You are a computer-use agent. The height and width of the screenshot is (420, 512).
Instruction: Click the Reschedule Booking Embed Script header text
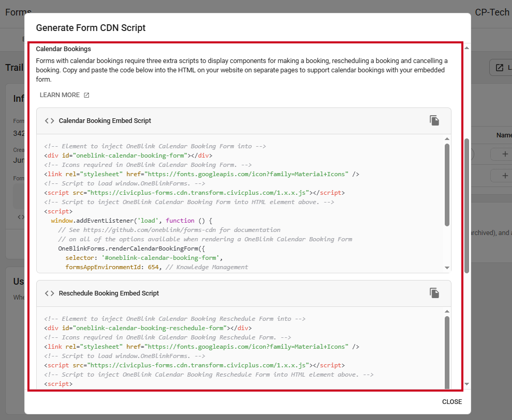click(109, 293)
